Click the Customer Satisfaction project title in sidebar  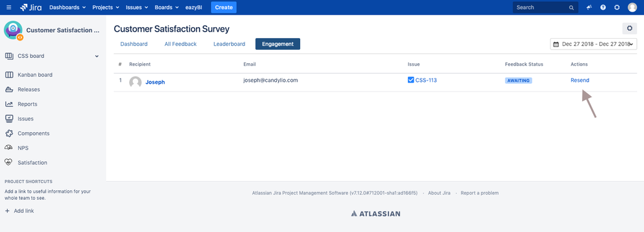(x=63, y=30)
